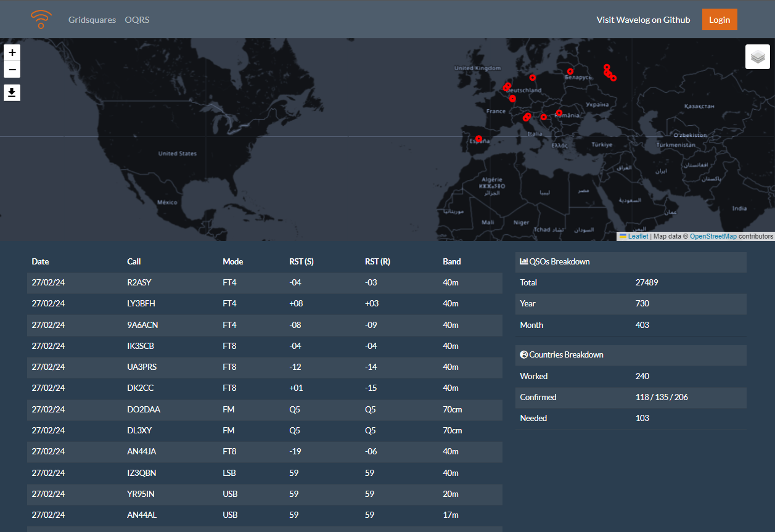Select callsign AN44JA in the table
Image resolution: width=775 pixels, height=532 pixels.
142,452
